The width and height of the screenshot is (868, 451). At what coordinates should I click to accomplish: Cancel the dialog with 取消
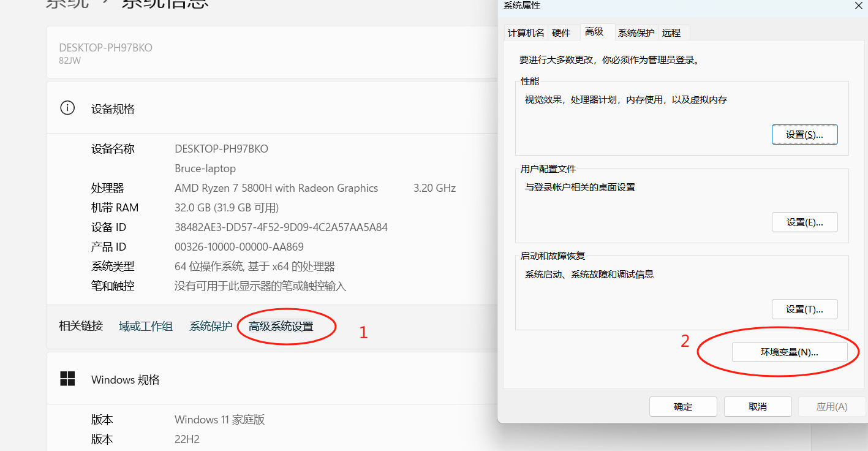point(758,406)
